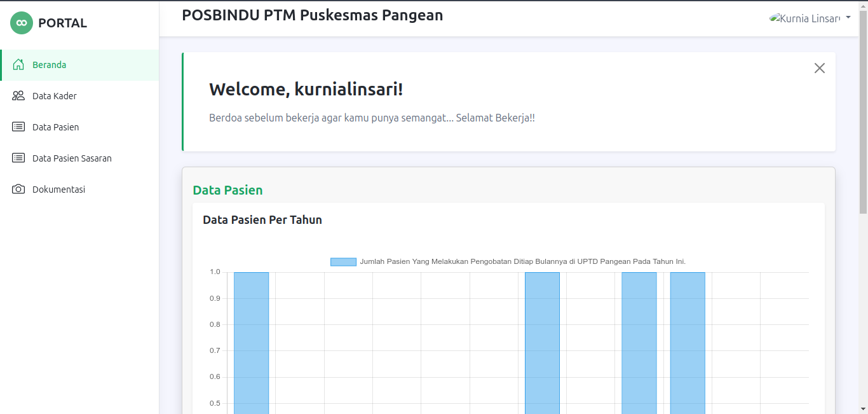Dismiss the Welcome banner with the X
The width and height of the screenshot is (868, 414).
(819, 68)
